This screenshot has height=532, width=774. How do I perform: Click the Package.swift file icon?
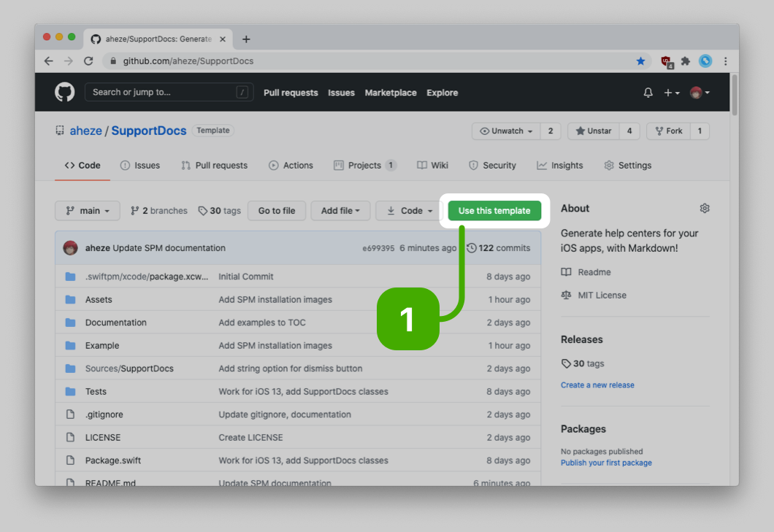coord(71,460)
